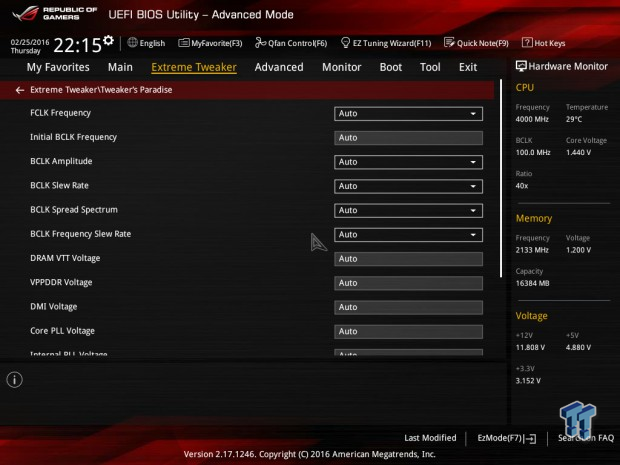Viewport: 620px width, 465px height.
Task: Select the DRAM VTT Voltage label
Action: (65, 258)
